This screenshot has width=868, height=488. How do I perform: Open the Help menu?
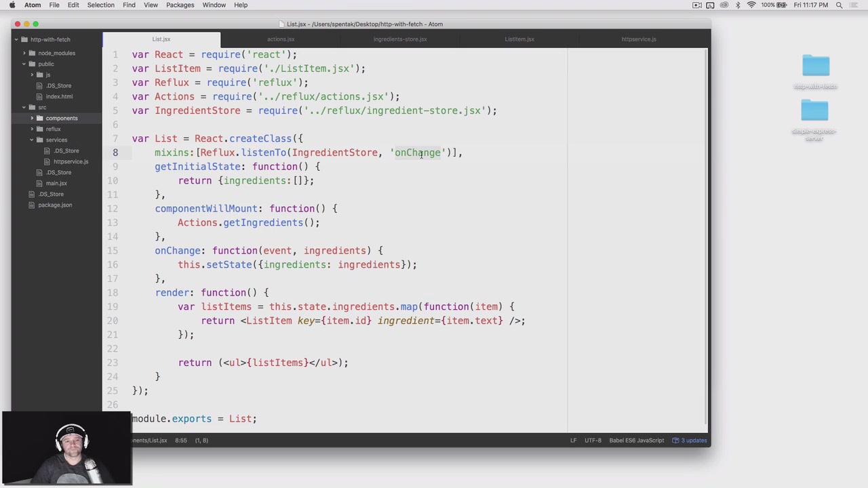[241, 5]
